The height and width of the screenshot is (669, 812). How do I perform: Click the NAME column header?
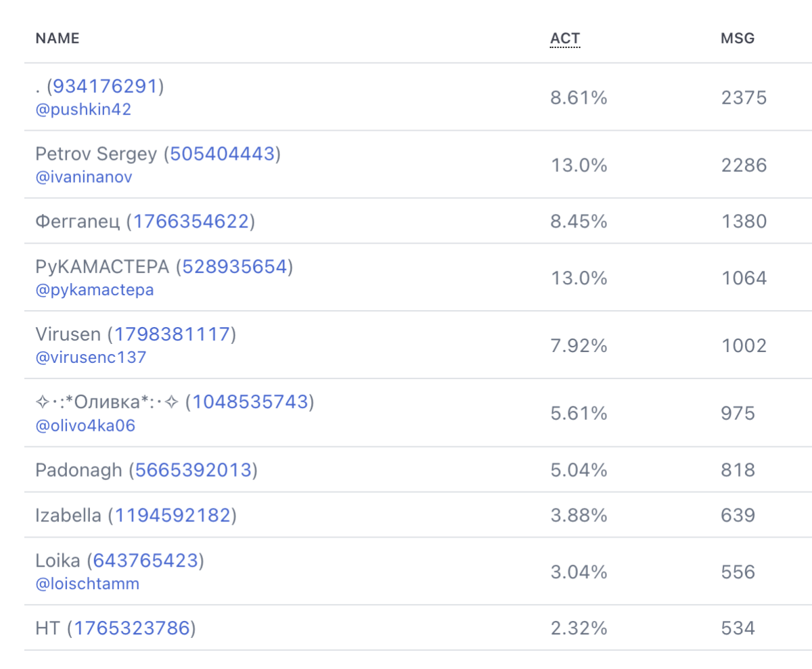[x=58, y=39]
